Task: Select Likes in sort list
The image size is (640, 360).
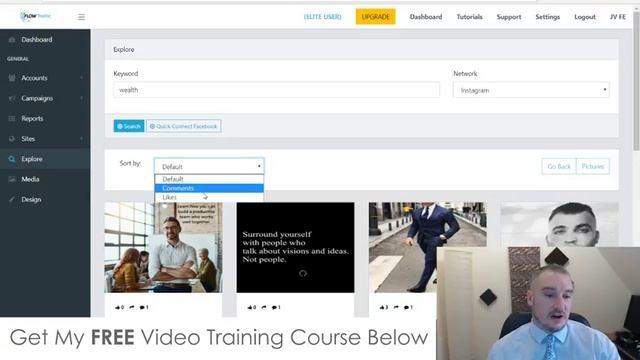Action: tap(209, 197)
